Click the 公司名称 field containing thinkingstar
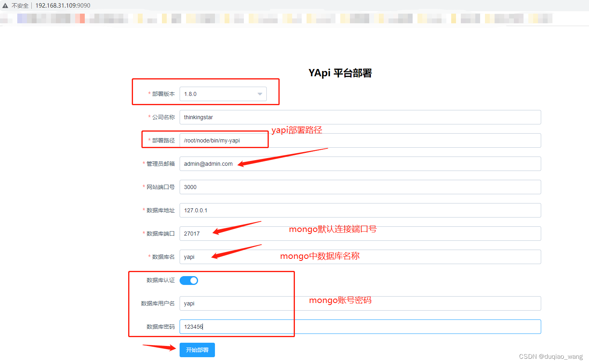The height and width of the screenshot is (364, 589). [x=360, y=117]
